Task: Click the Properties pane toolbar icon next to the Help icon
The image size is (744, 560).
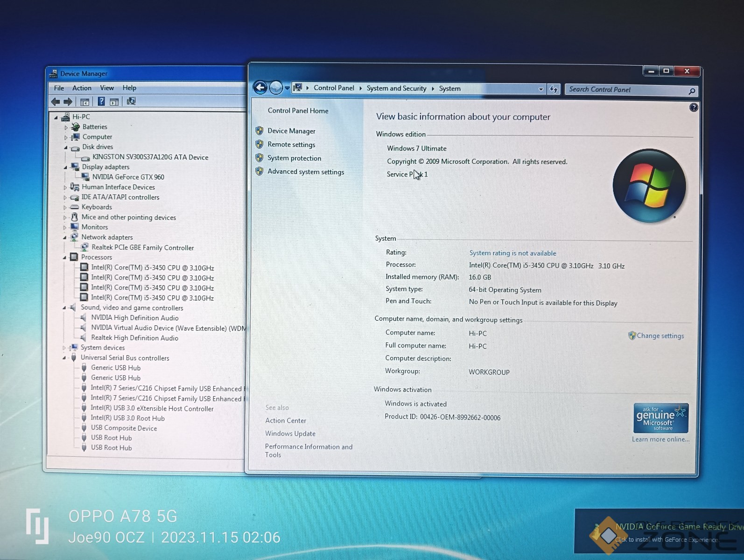Action: pos(114,102)
